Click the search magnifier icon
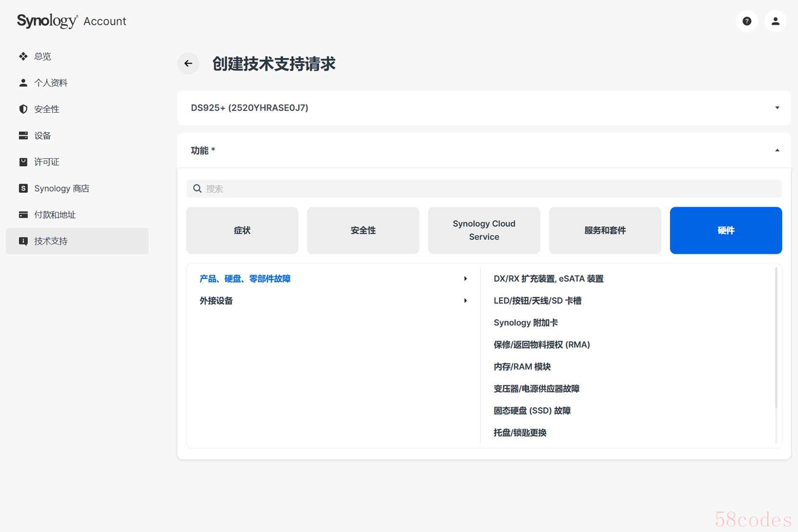The height and width of the screenshot is (532, 798). (x=197, y=189)
